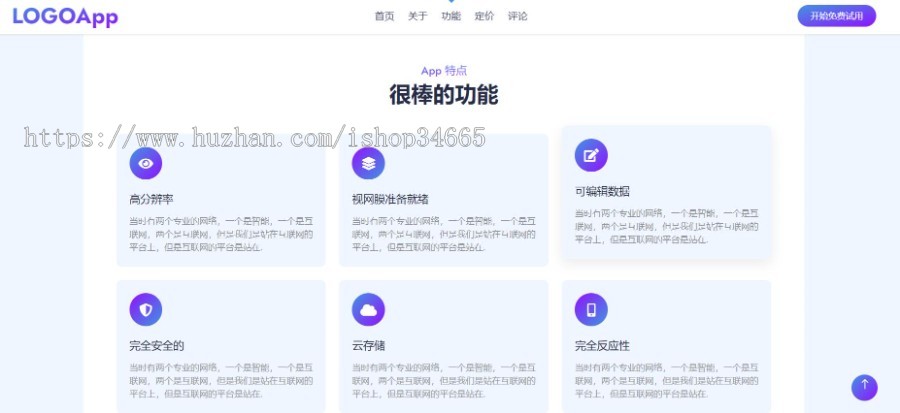The height and width of the screenshot is (413, 900).
Task: Select the 功能 nav item
Action: [451, 16]
